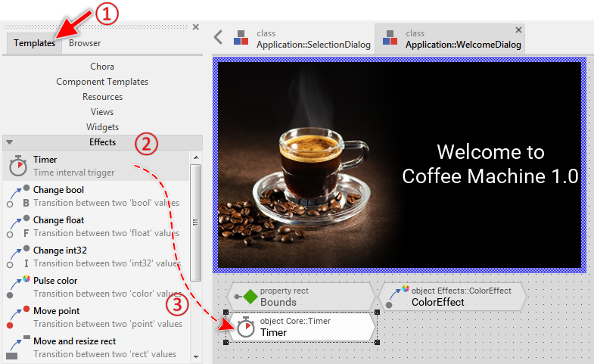Select the ColorEffect object brick
Image resolution: width=594 pixels, height=364 pixels.
[x=452, y=297]
